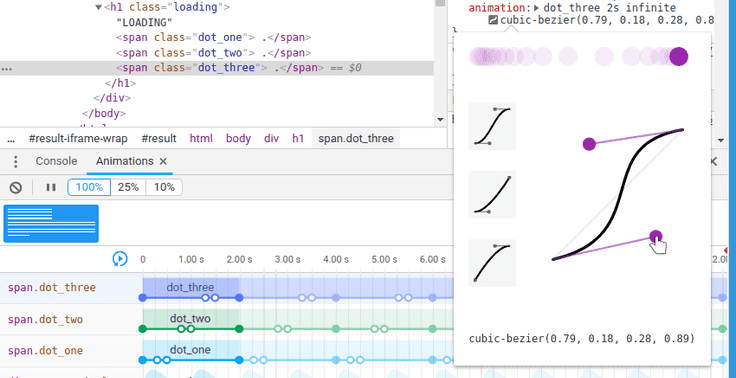Image resolution: width=736 pixels, height=378 pixels.
Task: Click the span.dot_three row label
Action: (x=52, y=287)
